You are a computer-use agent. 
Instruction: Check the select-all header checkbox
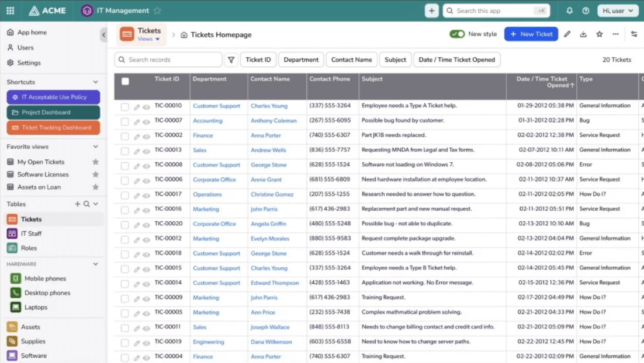click(x=125, y=82)
